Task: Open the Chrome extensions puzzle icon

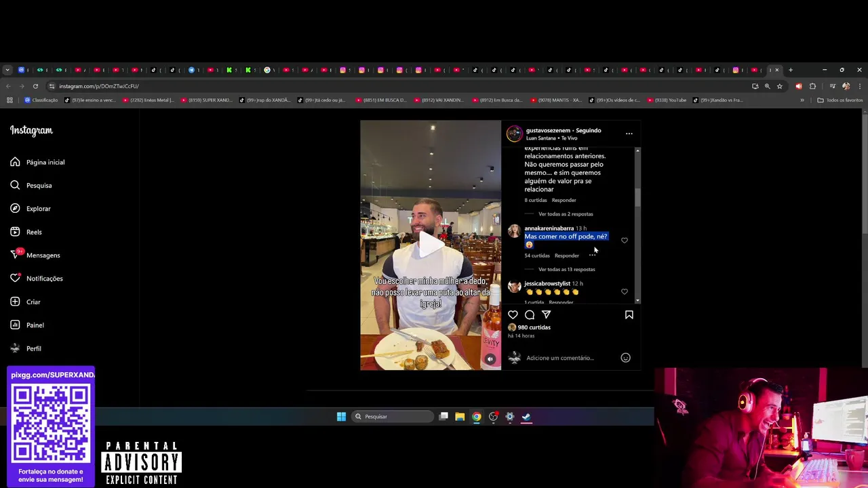Action: [x=812, y=86]
